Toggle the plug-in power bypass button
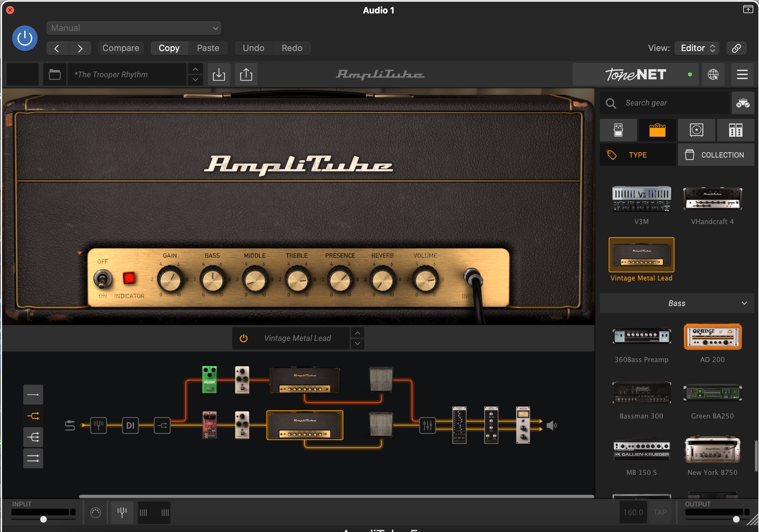 pyautogui.click(x=25, y=38)
